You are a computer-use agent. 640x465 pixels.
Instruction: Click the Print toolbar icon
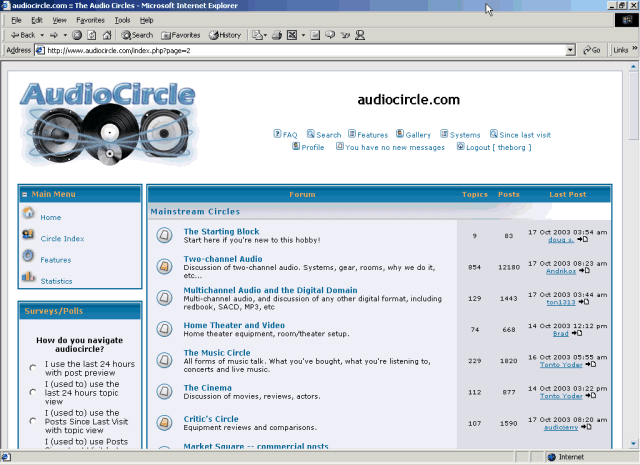coord(277,35)
